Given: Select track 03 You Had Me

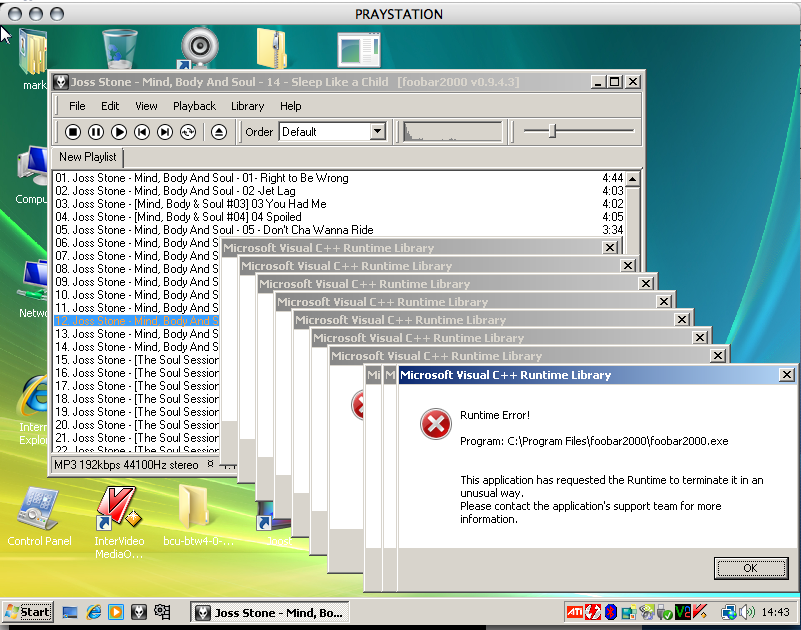Looking at the screenshot, I should coord(339,204).
